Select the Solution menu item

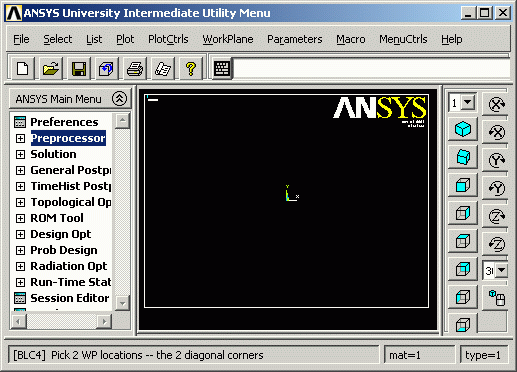coord(53,154)
